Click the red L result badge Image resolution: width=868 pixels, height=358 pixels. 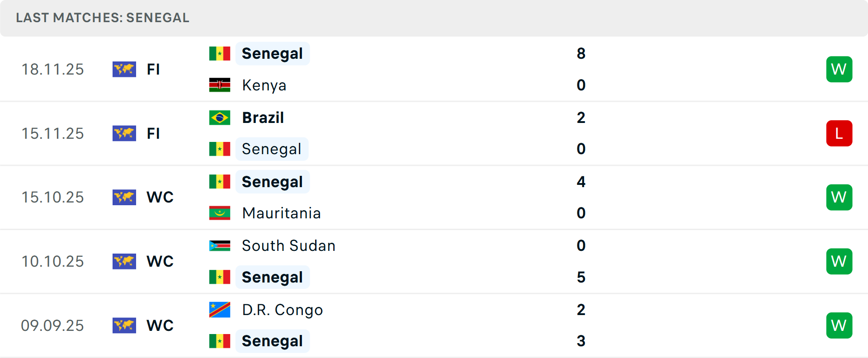click(839, 133)
